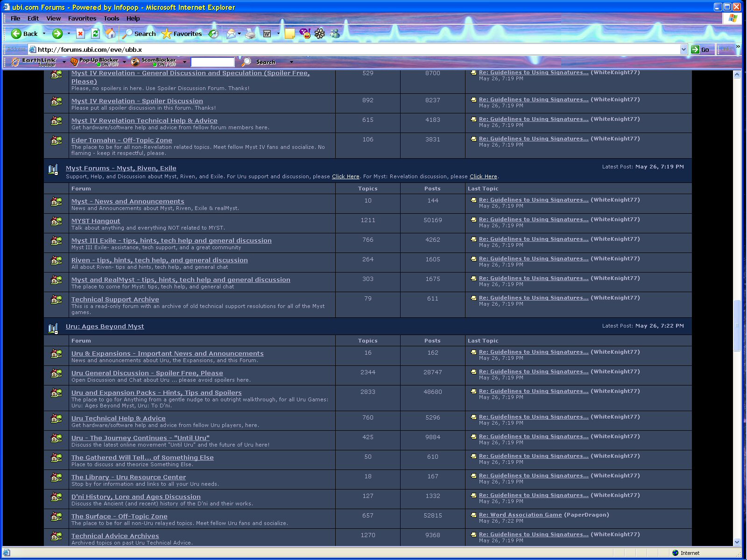Expand the address bar dropdown
This screenshot has width=747, height=560.
[684, 49]
